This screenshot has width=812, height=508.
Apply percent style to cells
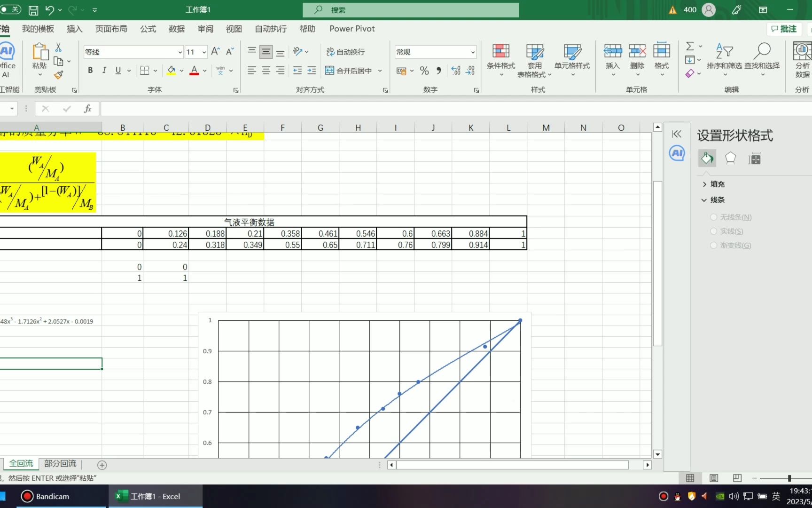tap(424, 71)
